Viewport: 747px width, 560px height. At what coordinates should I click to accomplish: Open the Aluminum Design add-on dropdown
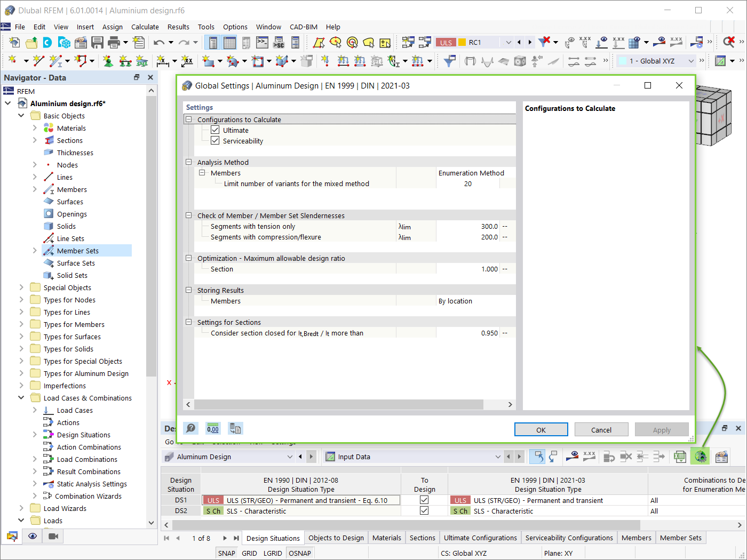click(x=290, y=457)
